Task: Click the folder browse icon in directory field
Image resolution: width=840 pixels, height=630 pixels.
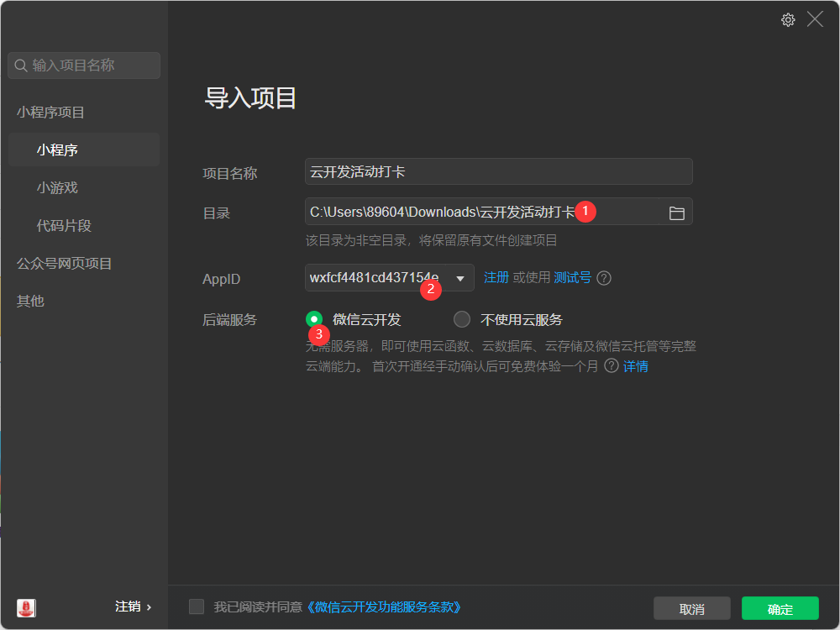Action: tap(676, 213)
